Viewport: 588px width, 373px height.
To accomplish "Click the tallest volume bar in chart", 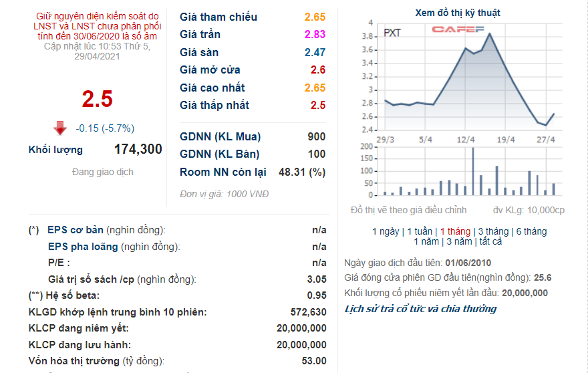I will [x=473, y=171].
